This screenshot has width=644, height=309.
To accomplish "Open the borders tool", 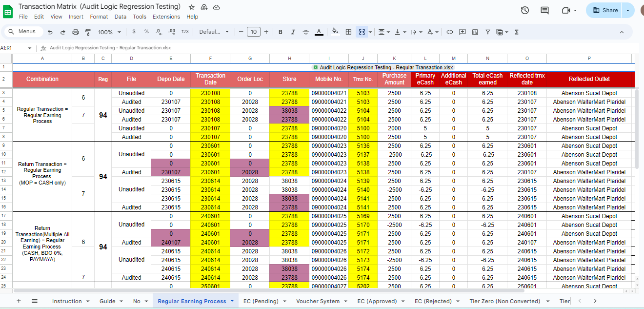I will pyautogui.click(x=348, y=32).
